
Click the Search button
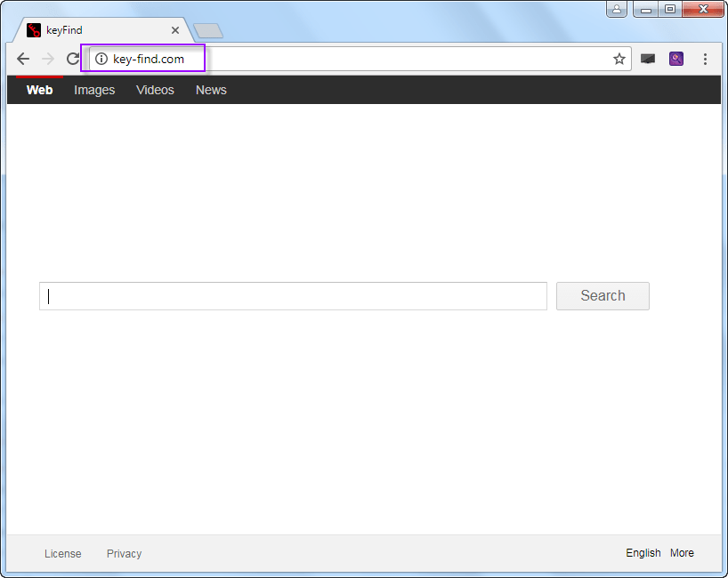603,296
